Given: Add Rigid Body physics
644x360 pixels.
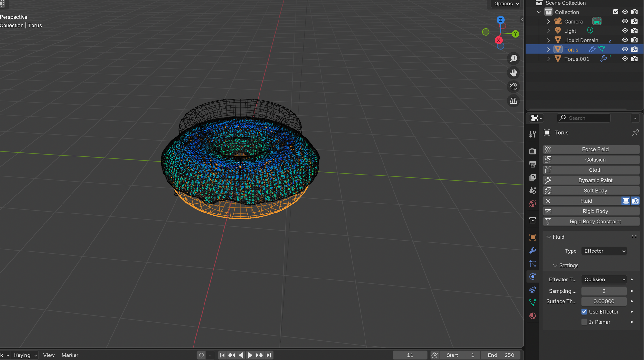Looking at the screenshot, I should [591, 211].
